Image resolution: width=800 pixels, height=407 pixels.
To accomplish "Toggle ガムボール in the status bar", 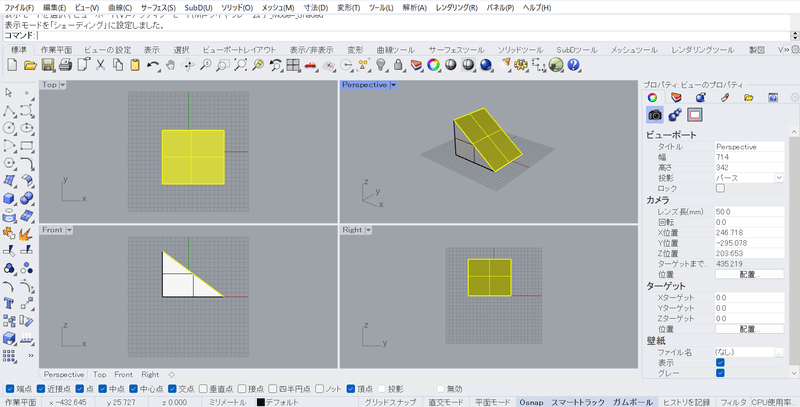I will point(633,402).
